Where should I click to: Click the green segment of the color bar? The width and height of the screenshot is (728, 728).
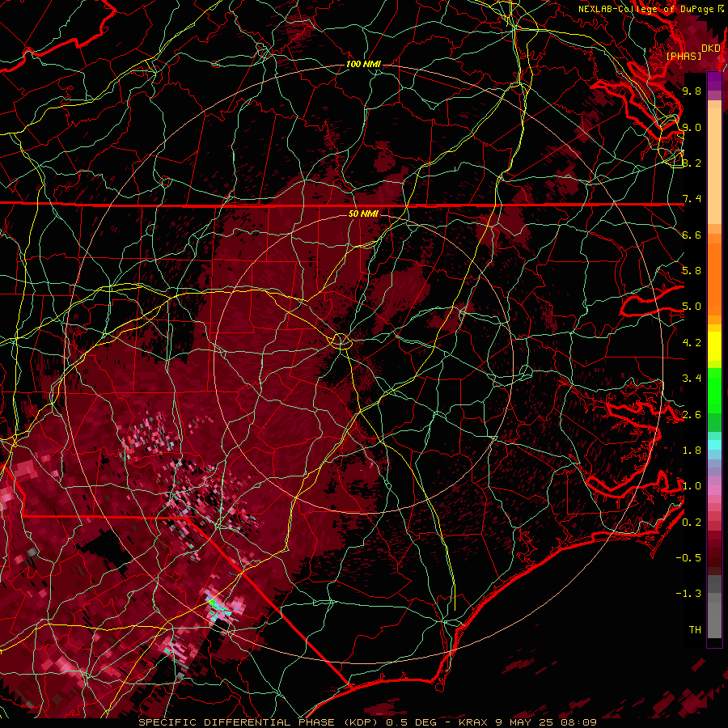714,390
